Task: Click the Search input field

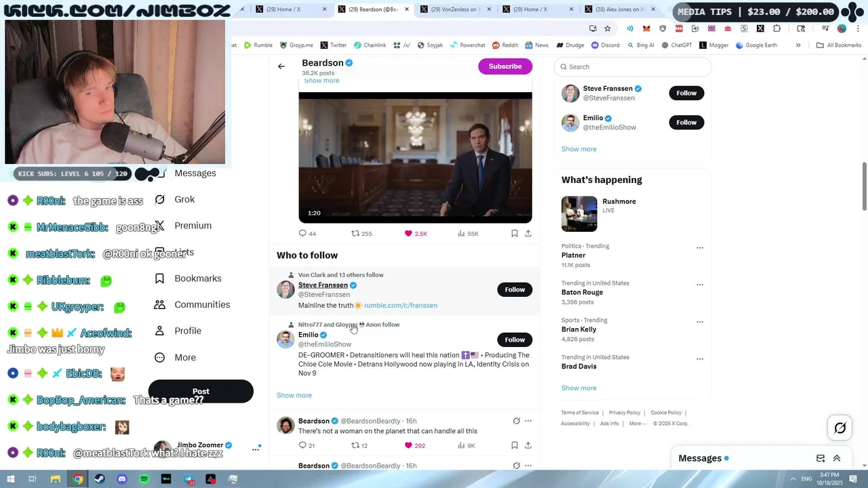Action: click(x=633, y=66)
